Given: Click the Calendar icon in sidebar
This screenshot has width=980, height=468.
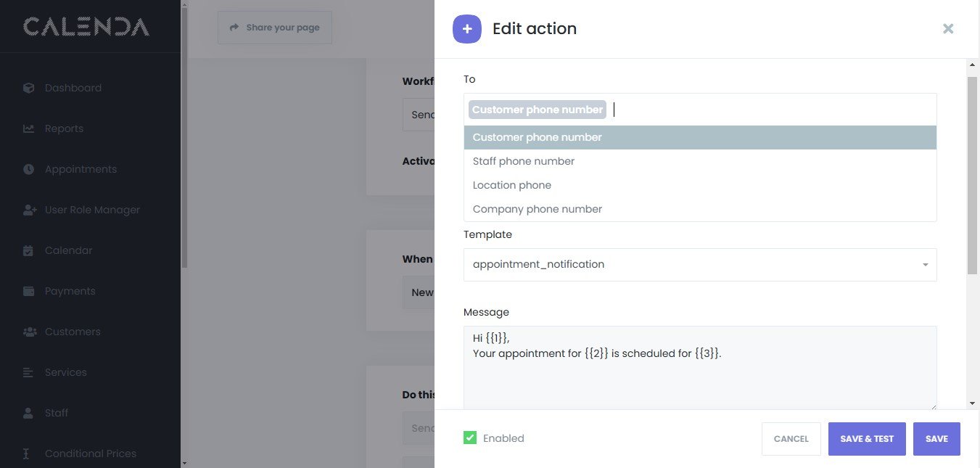Looking at the screenshot, I should tap(29, 250).
